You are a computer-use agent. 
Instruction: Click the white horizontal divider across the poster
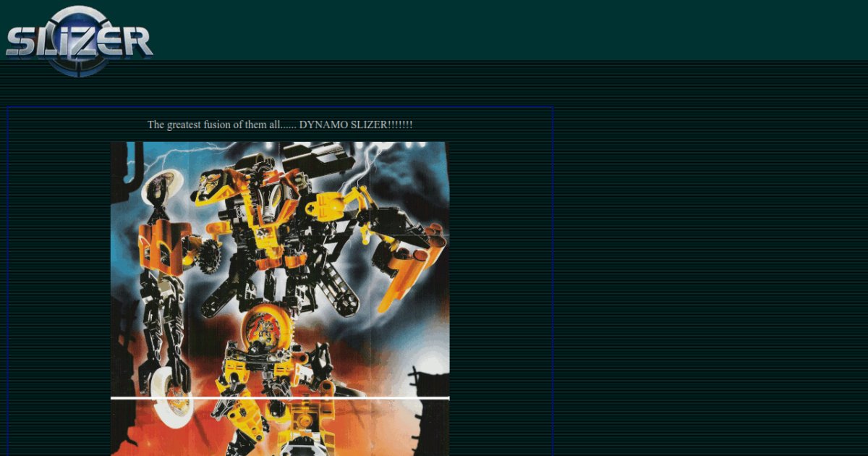click(x=280, y=397)
